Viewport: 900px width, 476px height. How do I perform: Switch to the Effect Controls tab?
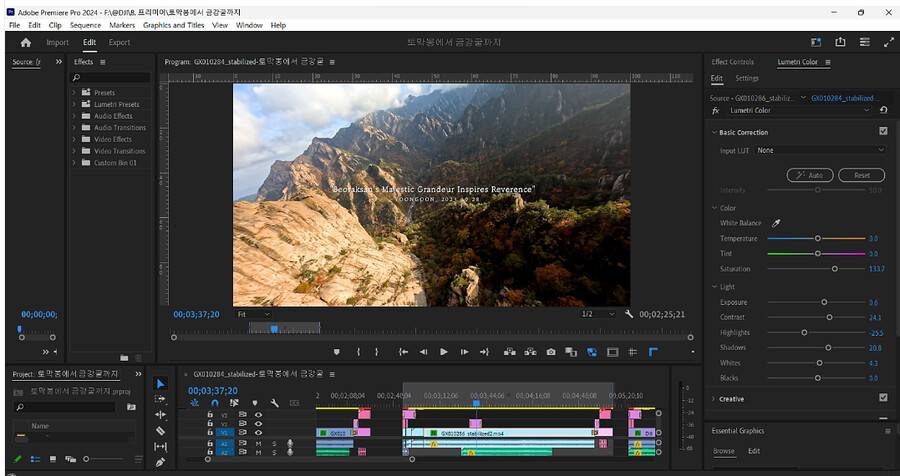pos(733,62)
